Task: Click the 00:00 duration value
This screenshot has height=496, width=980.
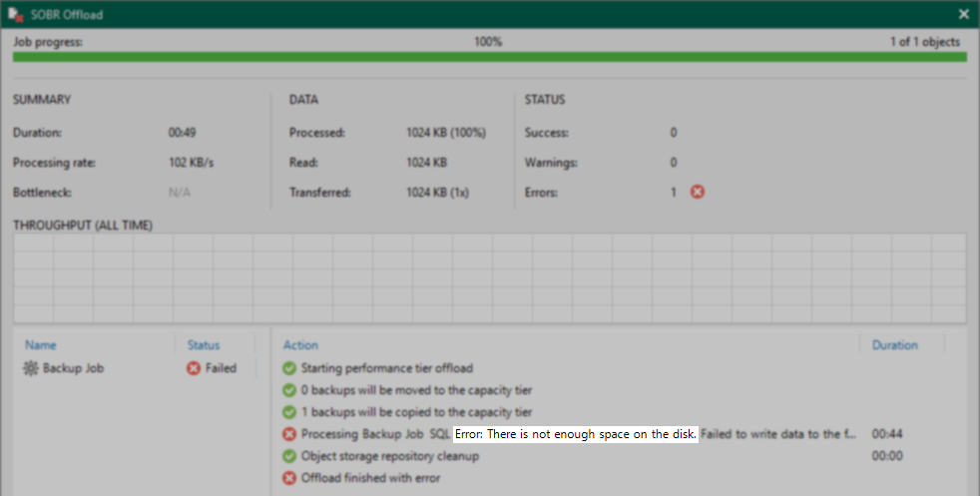Action: [x=887, y=457]
